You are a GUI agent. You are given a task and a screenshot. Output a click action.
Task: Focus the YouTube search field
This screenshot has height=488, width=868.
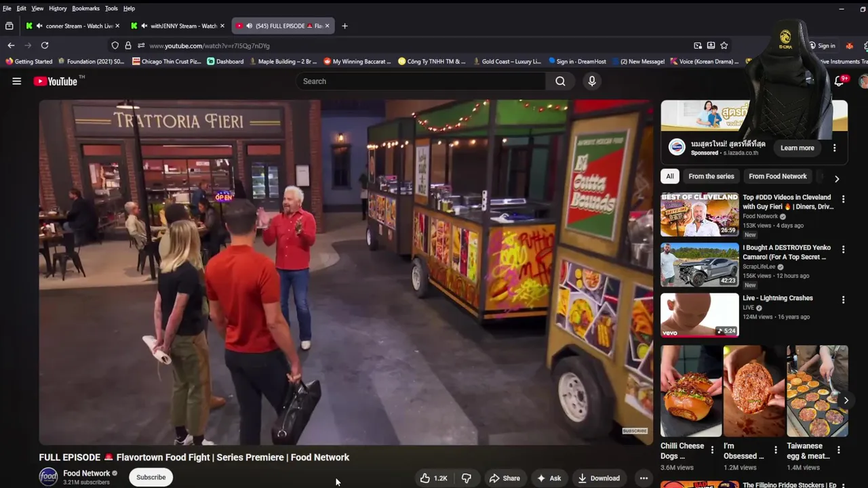[x=420, y=81]
